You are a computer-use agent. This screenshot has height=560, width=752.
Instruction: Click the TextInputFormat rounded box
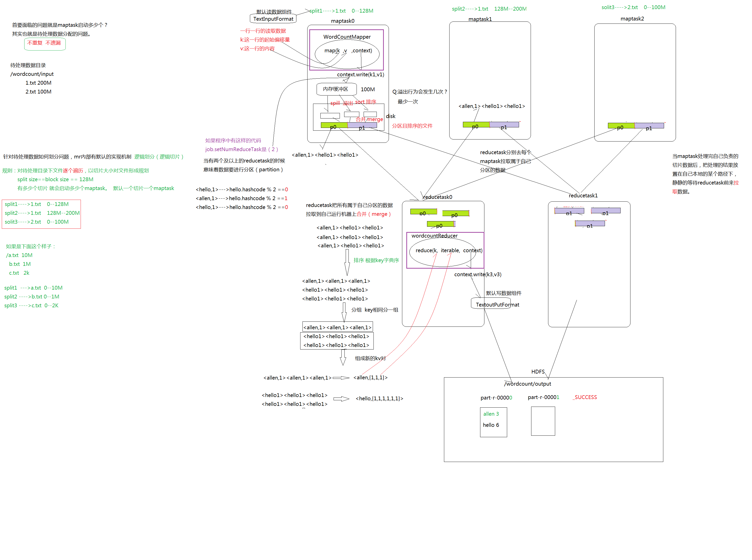(273, 19)
